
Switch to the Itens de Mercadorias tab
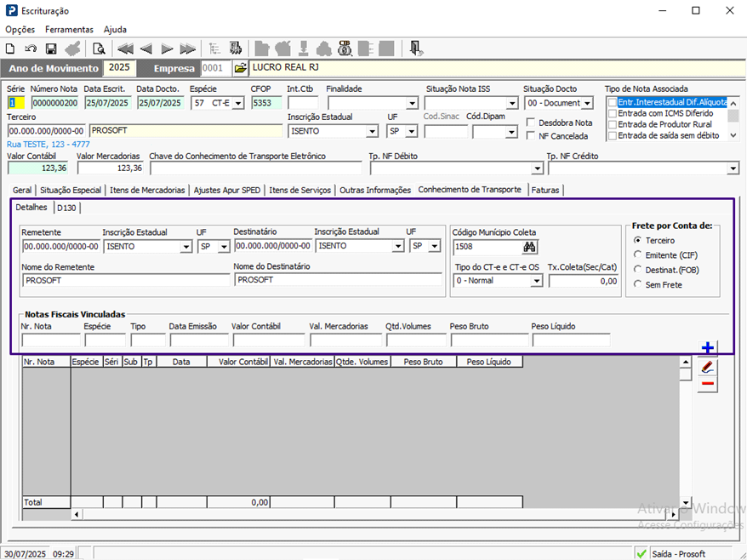coord(148,190)
